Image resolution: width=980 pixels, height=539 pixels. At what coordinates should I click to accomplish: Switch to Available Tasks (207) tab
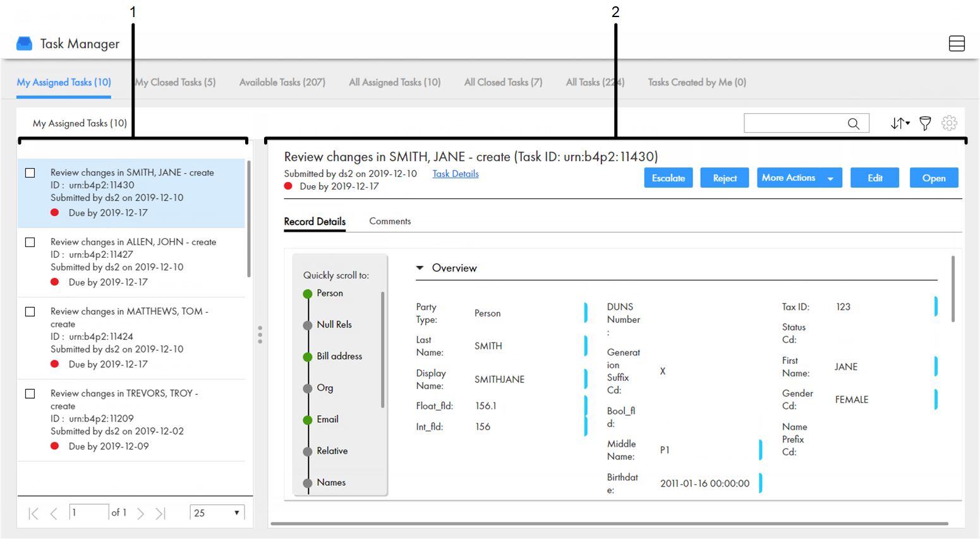click(282, 82)
